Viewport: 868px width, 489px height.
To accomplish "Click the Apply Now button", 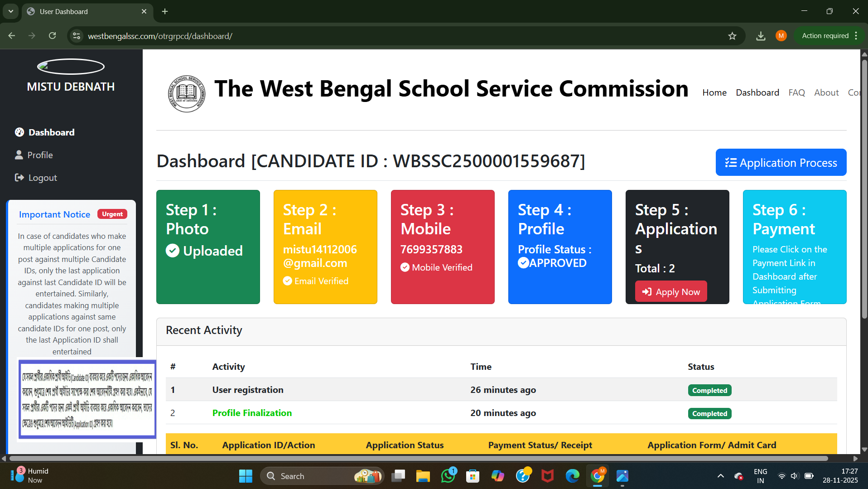I will click(x=671, y=291).
